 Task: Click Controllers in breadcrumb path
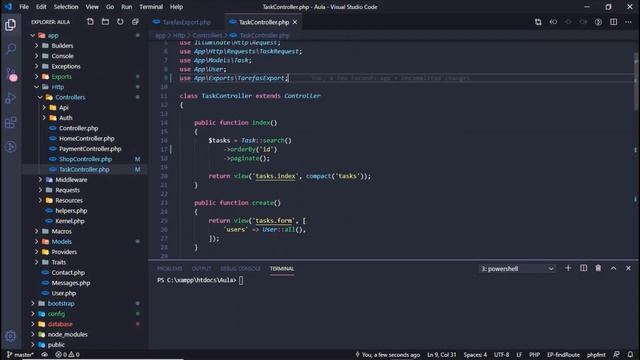[x=207, y=36]
